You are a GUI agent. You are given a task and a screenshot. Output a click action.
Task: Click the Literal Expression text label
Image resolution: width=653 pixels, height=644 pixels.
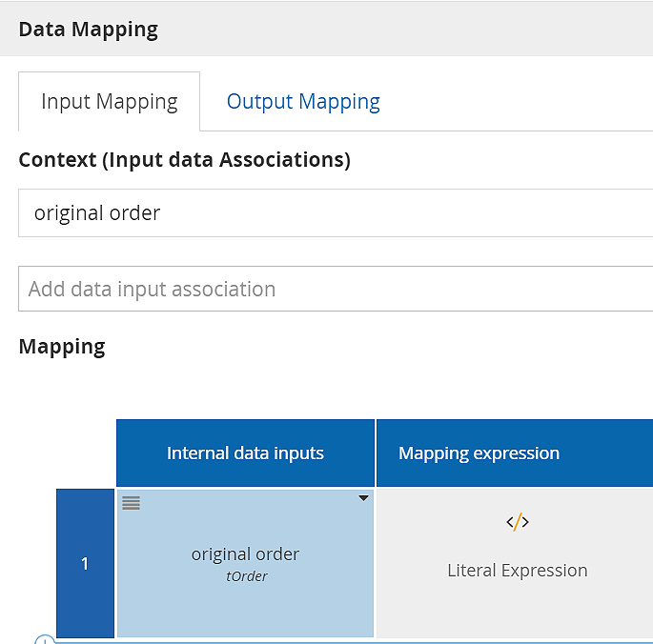[517, 571]
